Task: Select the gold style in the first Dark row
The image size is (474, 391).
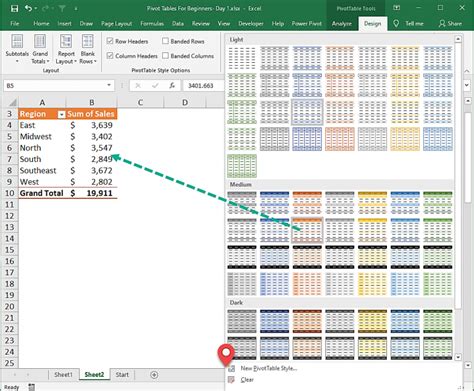Action: tap(372, 321)
